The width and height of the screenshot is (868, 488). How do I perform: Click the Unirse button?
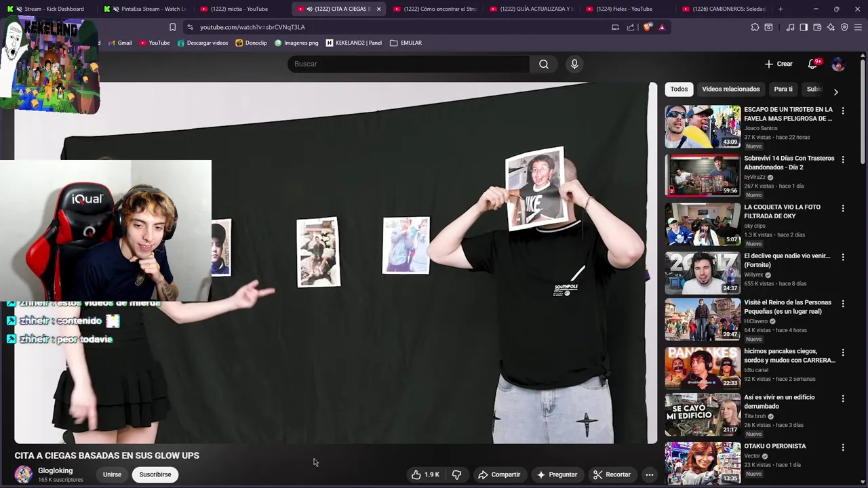pyautogui.click(x=112, y=474)
